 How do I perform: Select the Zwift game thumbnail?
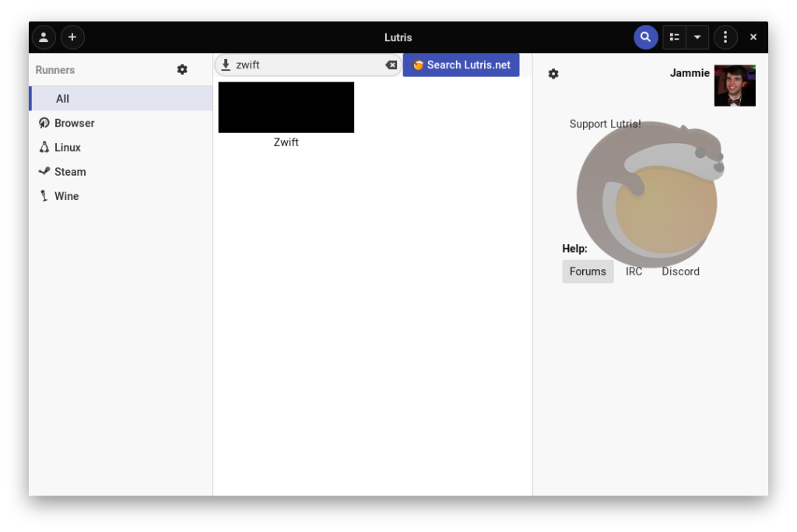(x=286, y=108)
